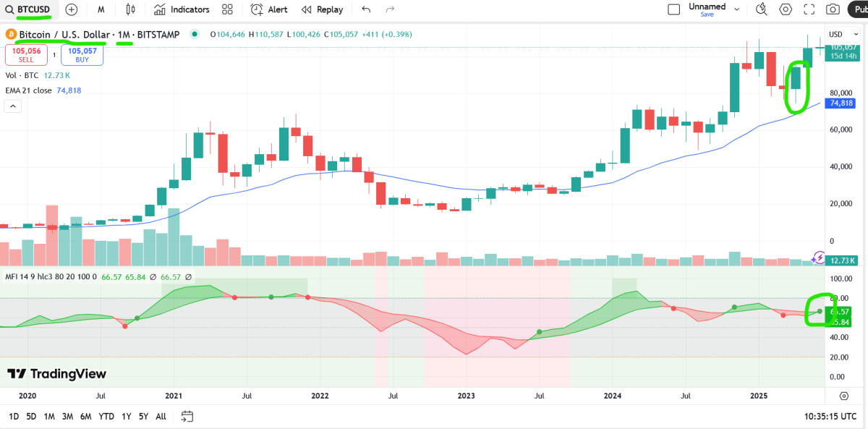Select the Vol · BTC indicator legend
Image resolution: width=868 pixels, height=429 pixels.
click(x=22, y=75)
